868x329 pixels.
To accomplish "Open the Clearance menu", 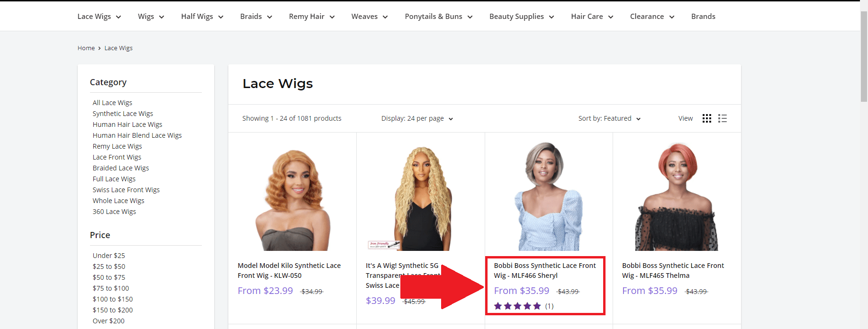I will [x=651, y=17].
